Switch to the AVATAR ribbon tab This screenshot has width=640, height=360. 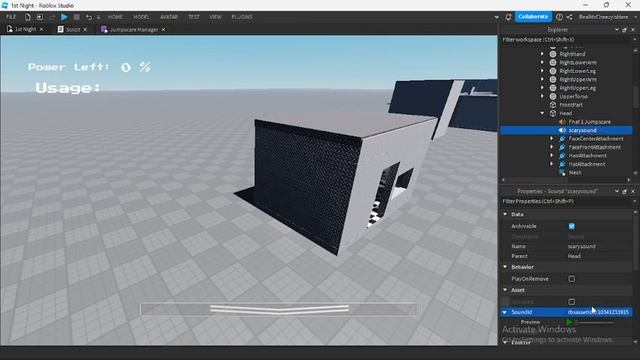pos(169,17)
